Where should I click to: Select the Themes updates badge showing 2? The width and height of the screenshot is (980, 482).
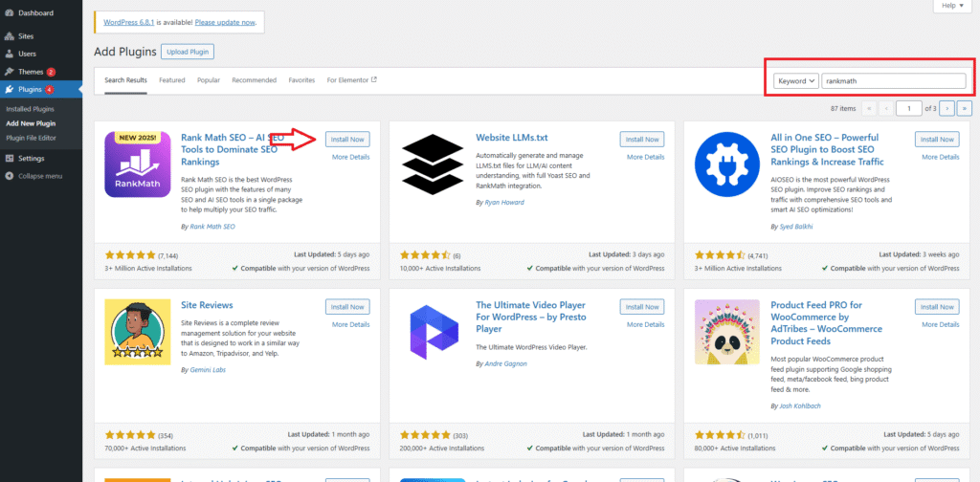click(x=51, y=72)
